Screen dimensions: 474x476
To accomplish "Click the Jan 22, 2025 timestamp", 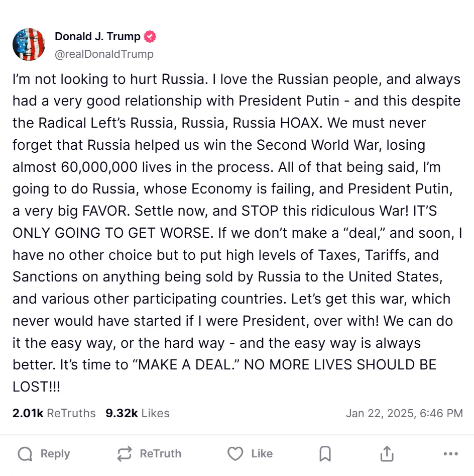I will click(x=404, y=413).
